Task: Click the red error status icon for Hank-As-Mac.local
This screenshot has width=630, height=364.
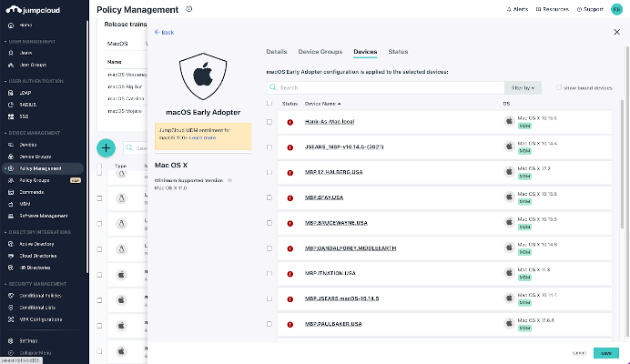Action: pos(290,121)
